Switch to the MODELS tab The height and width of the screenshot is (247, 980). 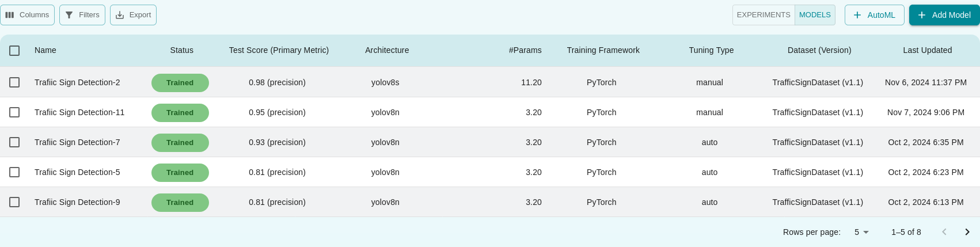pyautogui.click(x=815, y=15)
